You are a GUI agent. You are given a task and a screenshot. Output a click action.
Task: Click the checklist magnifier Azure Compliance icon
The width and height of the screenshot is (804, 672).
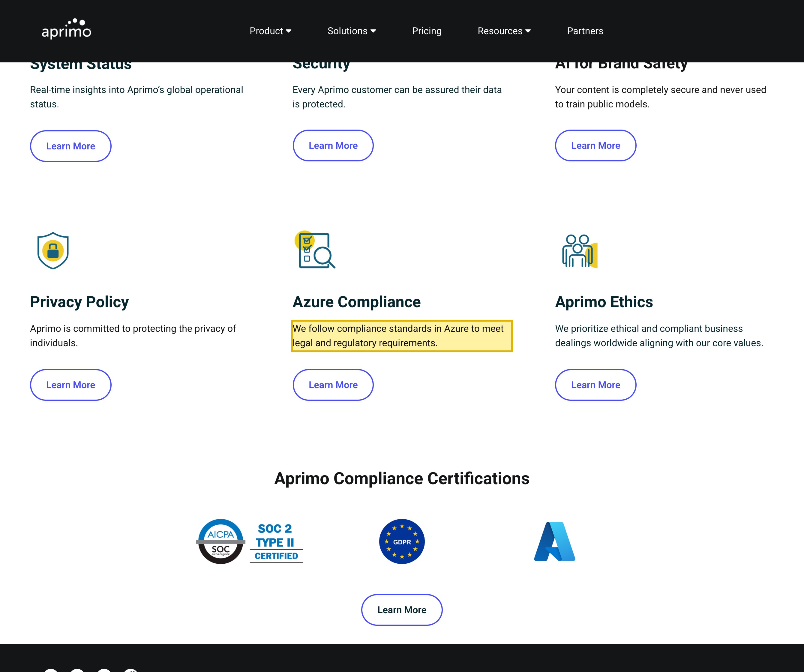[315, 250]
